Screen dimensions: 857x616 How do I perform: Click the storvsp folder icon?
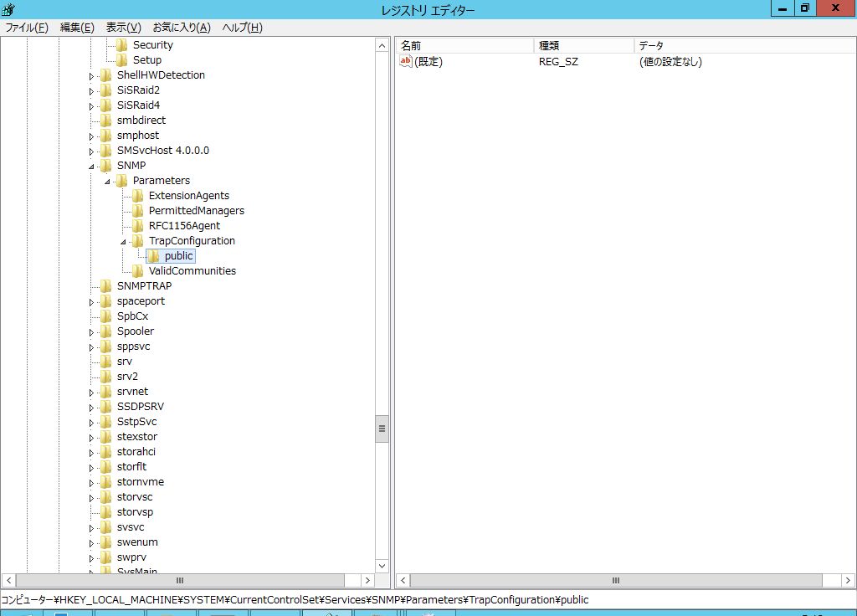(106, 511)
